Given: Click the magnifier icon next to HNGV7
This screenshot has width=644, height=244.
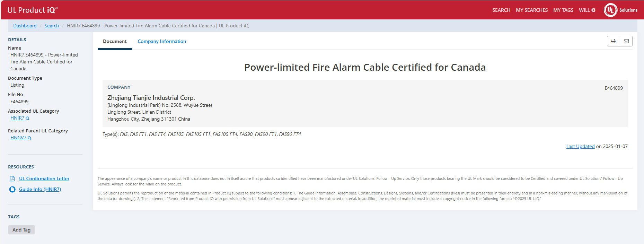Looking at the screenshot, I should pos(29,138).
